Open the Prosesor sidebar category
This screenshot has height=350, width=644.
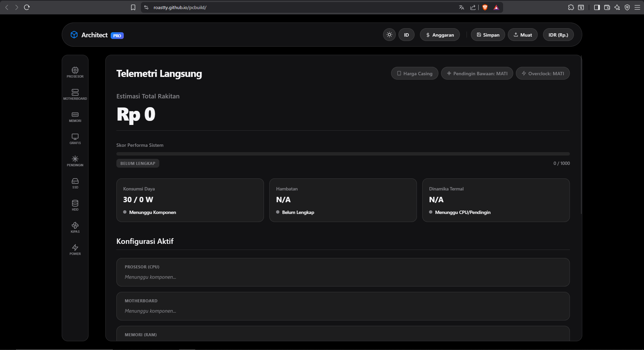click(x=75, y=72)
